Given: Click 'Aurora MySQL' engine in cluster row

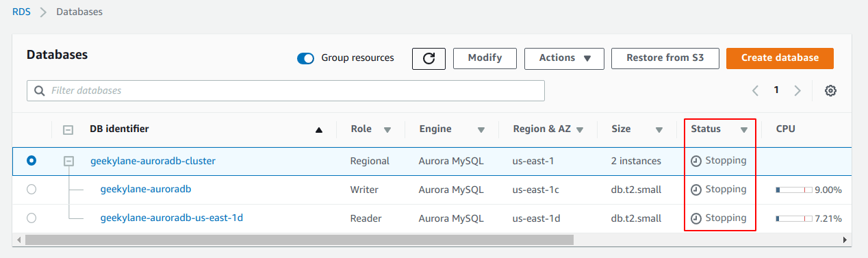Looking at the screenshot, I should tap(451, 161).
